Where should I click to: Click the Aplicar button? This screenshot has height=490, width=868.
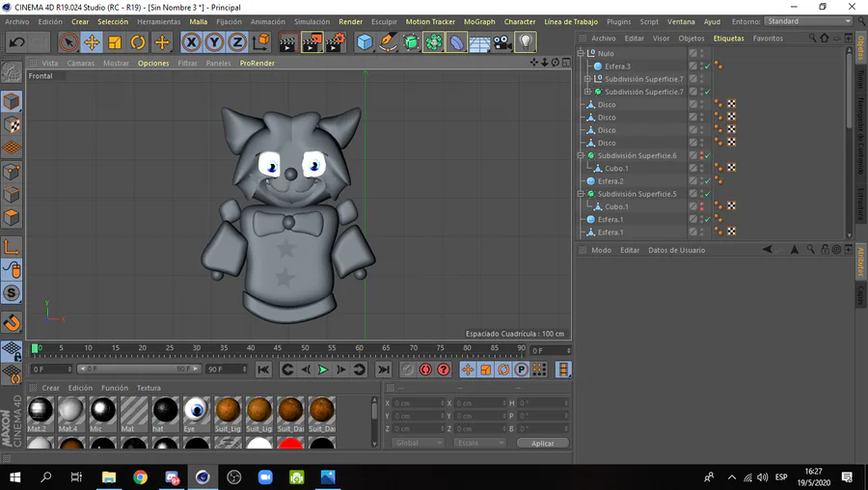(542, 443)
